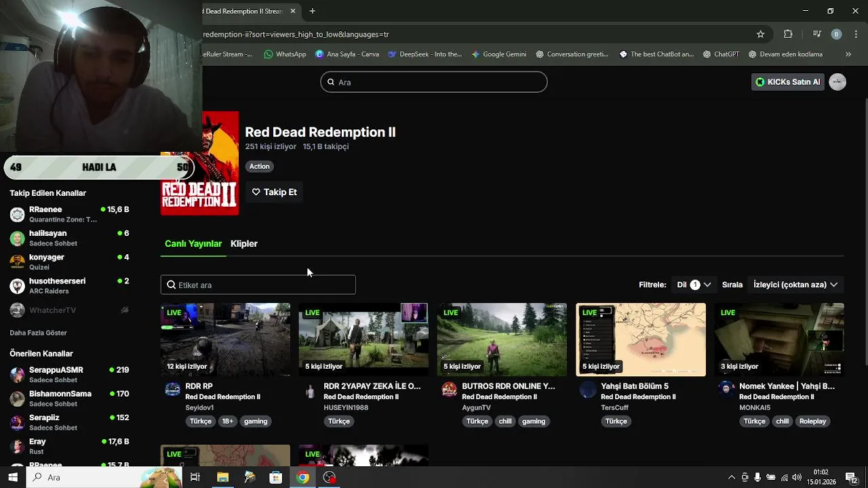
Task: Open a new browser tab
Action: [312, 11]
